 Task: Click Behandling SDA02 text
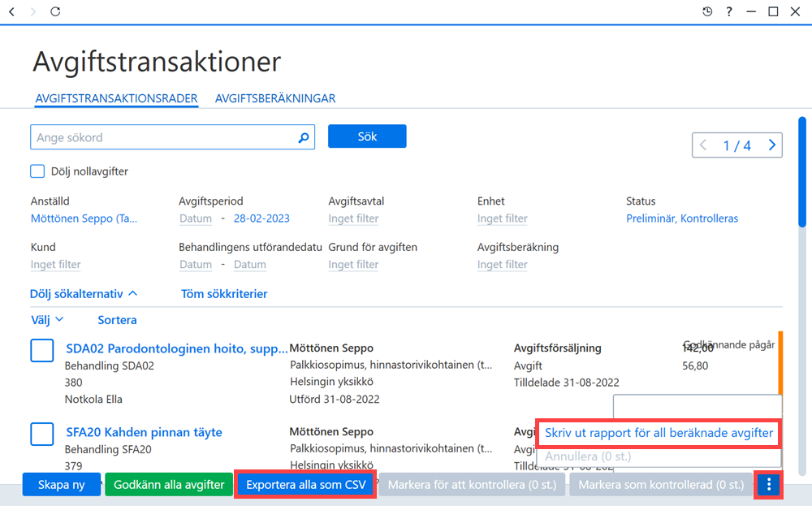click(x=110, y=365)
